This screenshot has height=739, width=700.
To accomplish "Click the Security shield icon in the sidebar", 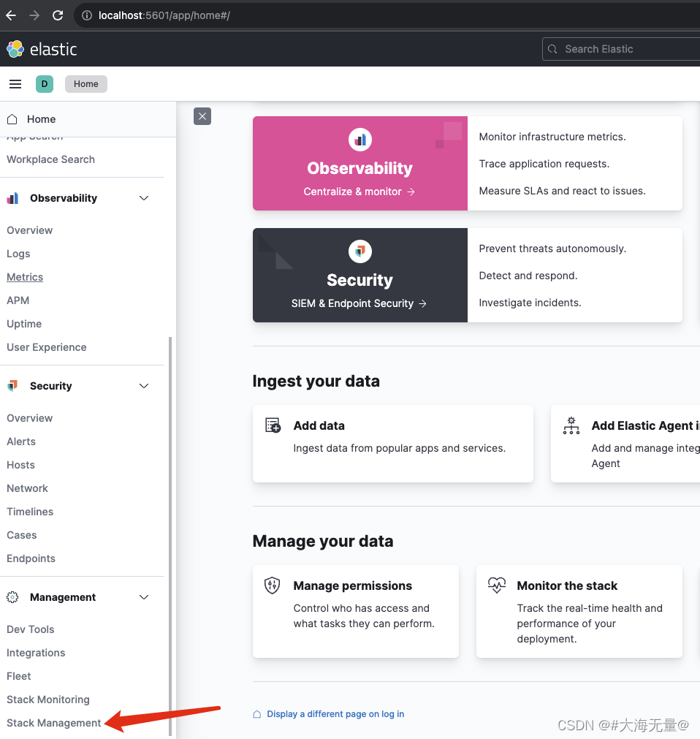I will (11, 385).
